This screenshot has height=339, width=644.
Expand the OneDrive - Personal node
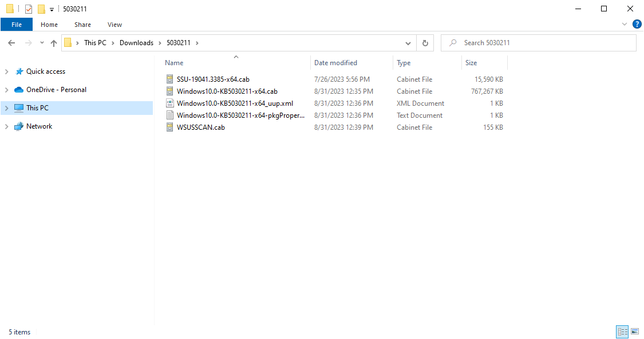[x=6, y=89]
